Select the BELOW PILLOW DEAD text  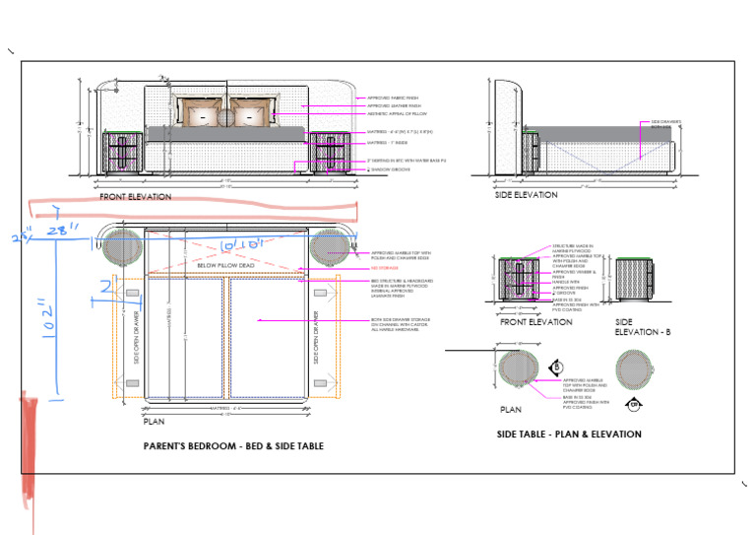(225, 265)
